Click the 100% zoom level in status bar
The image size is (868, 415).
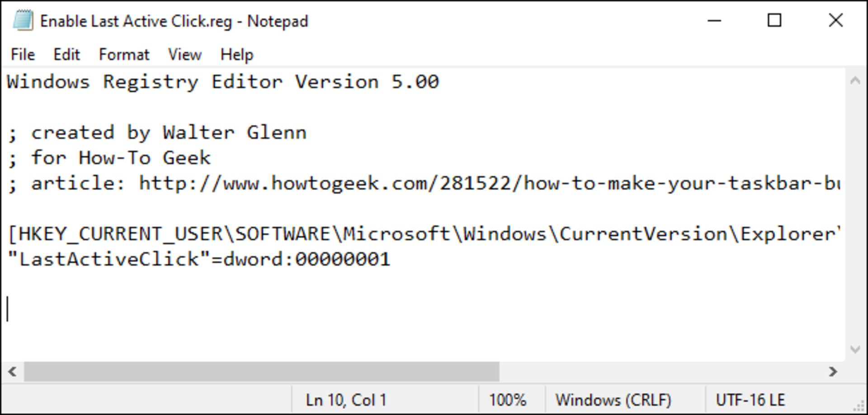pyautogui.click(x=507, y=400)
